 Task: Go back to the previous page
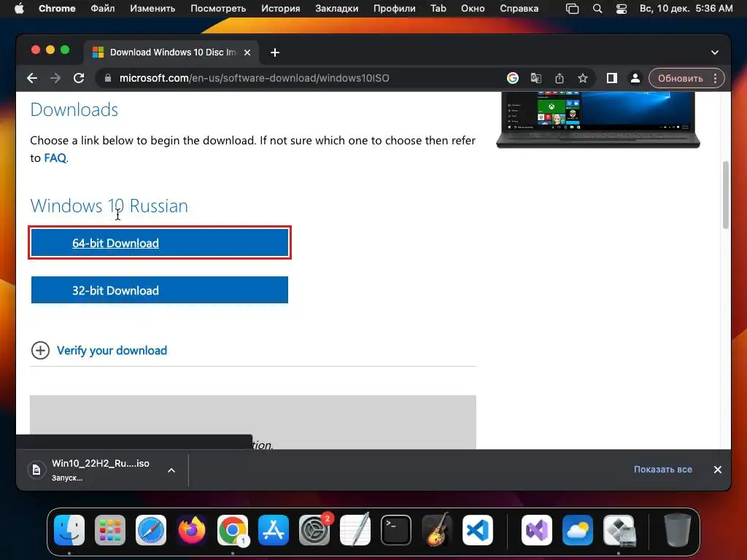click(x=32, y=78)
